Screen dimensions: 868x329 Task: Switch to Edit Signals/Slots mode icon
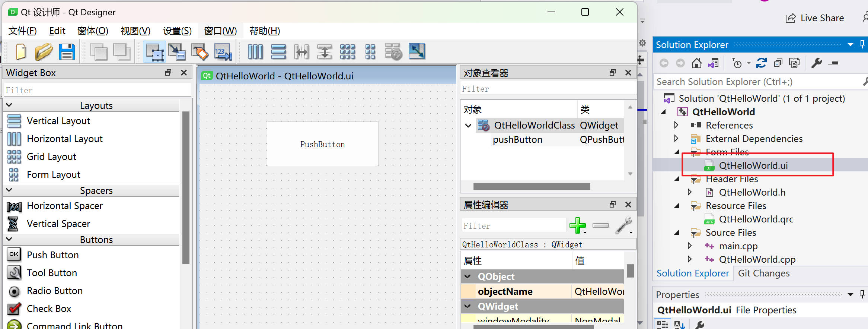177,51
